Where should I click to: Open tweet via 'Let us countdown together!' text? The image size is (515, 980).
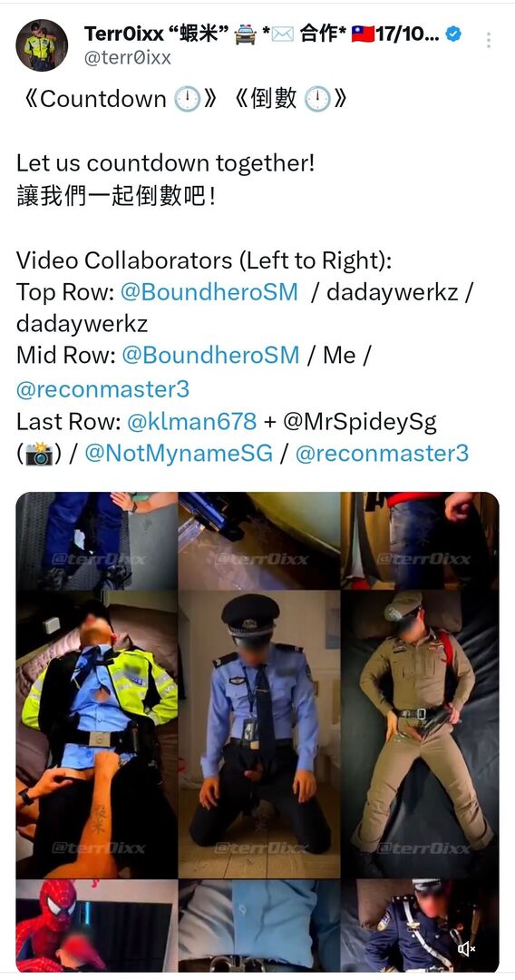click(x=165, y=163)
